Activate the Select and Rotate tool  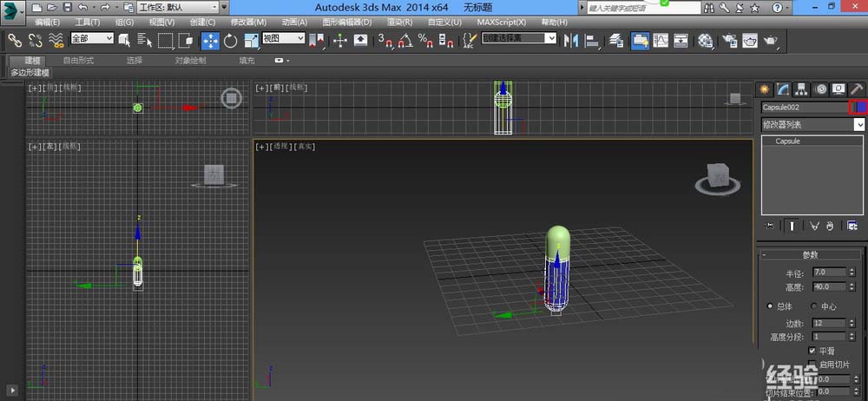[230, 41]
